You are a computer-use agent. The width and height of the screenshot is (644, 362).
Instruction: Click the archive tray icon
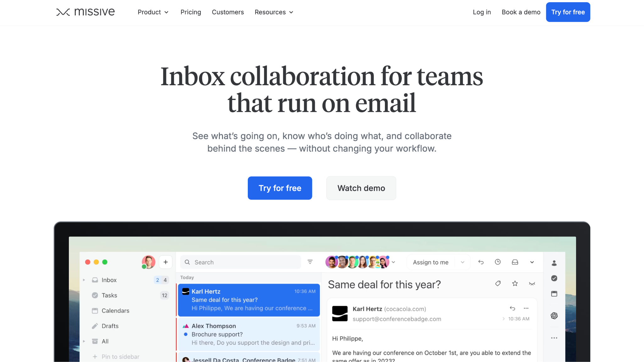tap(515, 262)
